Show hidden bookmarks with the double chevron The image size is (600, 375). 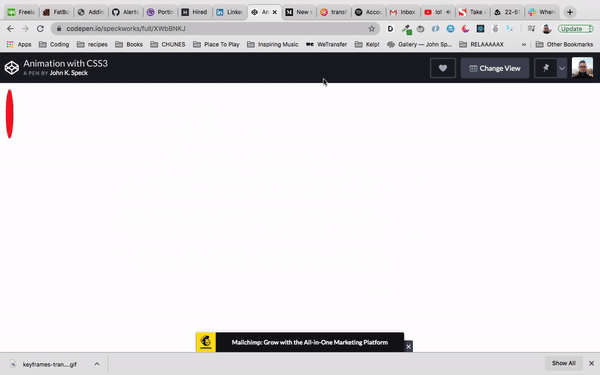[523, 44]
